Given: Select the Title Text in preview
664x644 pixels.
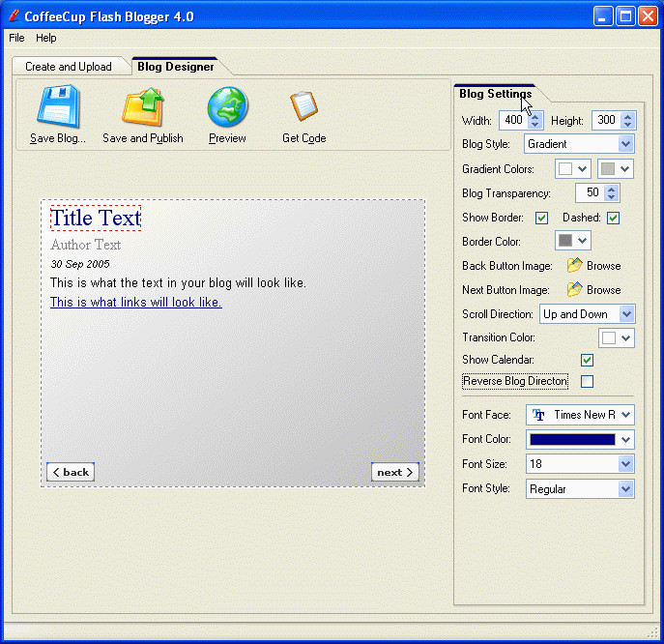Looking at the screenshot, I should click(x=96, y=219).
